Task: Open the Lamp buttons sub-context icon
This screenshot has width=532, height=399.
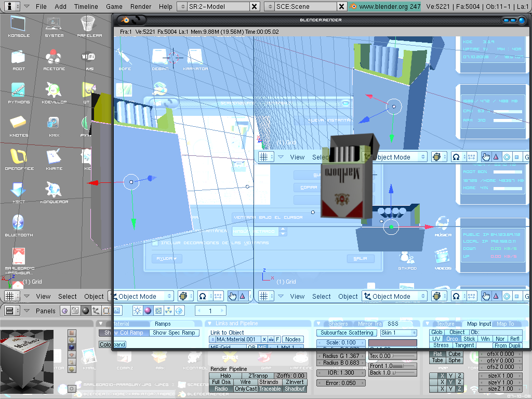Action: [x=137, y=311]
